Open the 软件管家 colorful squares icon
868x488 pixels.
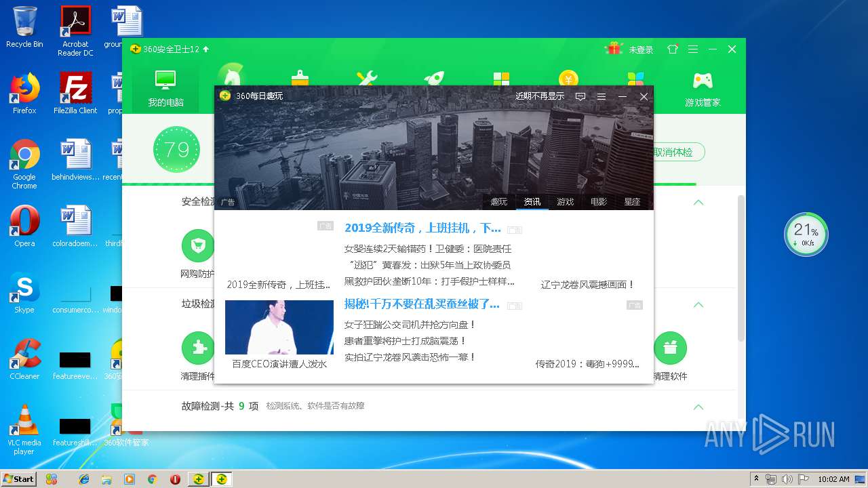pos(635,78)
